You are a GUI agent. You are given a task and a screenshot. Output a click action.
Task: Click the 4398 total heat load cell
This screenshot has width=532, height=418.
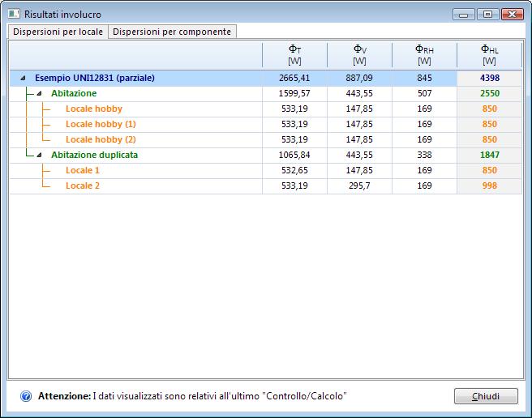click(489, 79)
